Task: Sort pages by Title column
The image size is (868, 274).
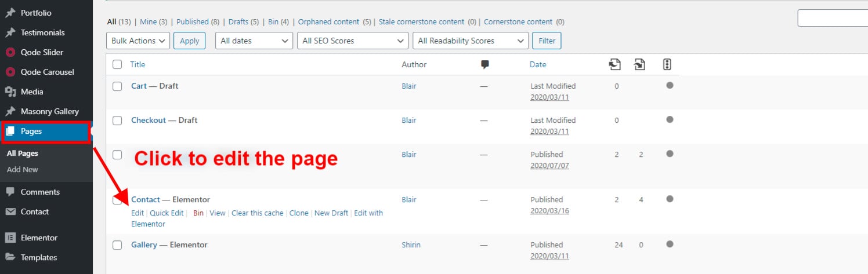Action: (138, 64)
